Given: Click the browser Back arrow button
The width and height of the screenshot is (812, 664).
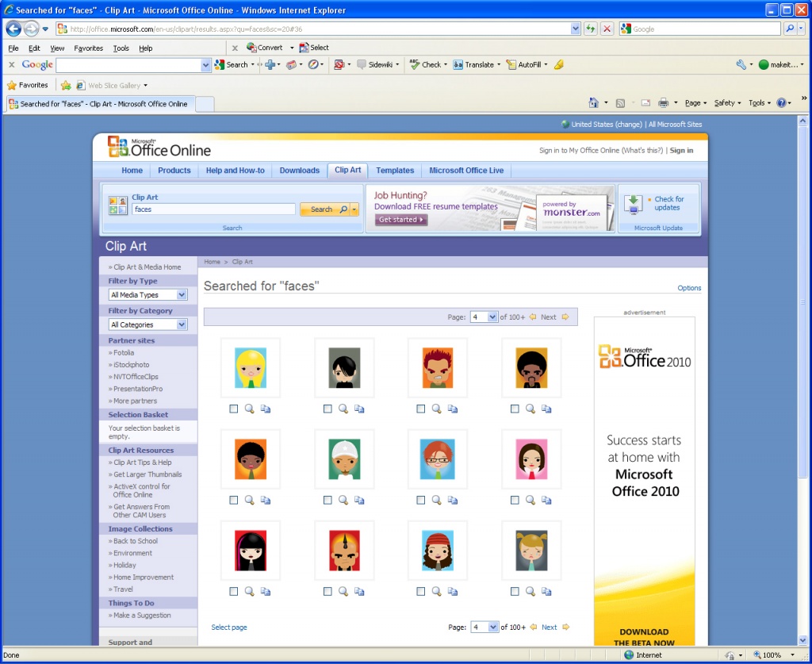Looking at the screenshot, I should [x=13, y=29].
